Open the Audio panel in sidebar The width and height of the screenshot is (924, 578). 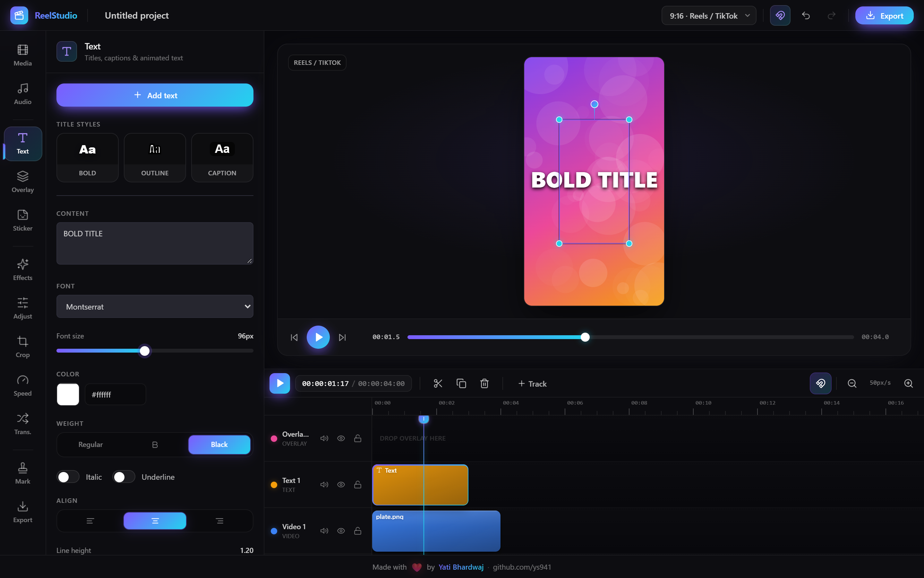pos(22,94)
